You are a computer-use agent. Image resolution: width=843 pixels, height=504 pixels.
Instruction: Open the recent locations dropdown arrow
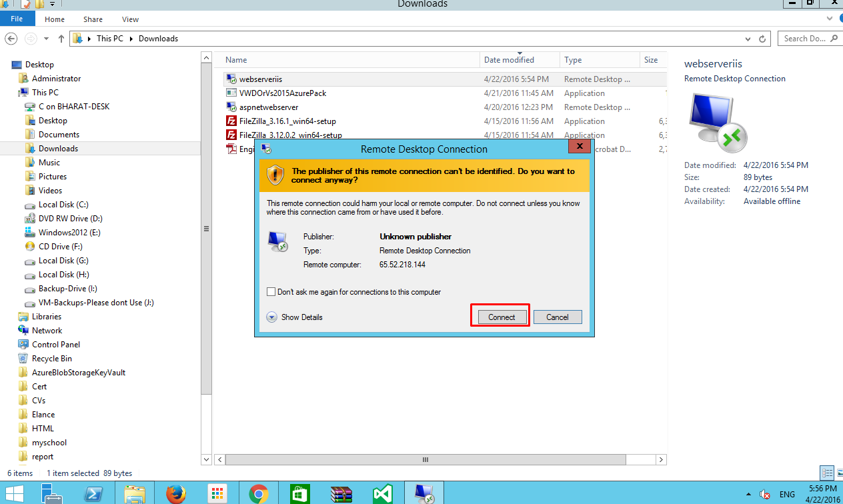pyautogui.click(x=47, y=39)
